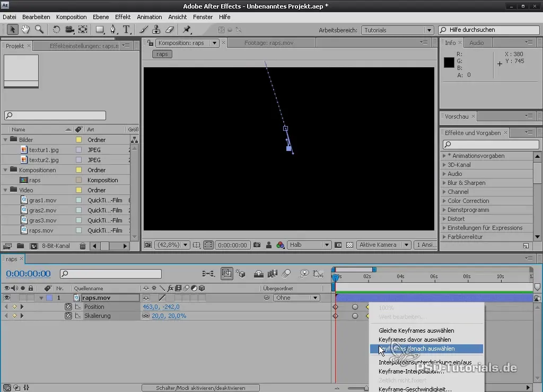Select the Pan Behind tool
543x392 pixels.
83,30
